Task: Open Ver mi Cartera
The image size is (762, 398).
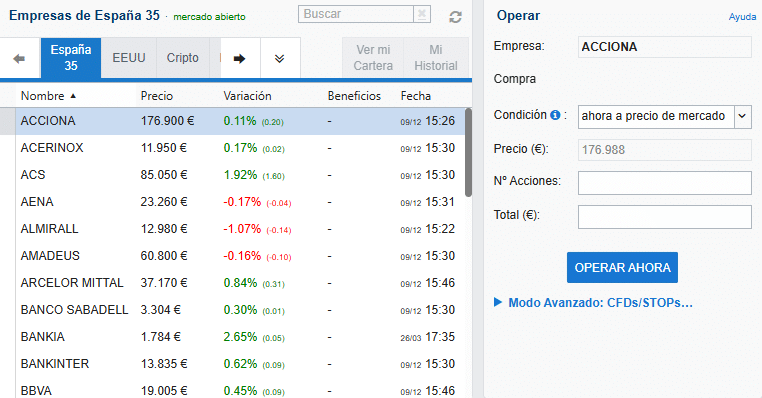Action: click(373, 58)
